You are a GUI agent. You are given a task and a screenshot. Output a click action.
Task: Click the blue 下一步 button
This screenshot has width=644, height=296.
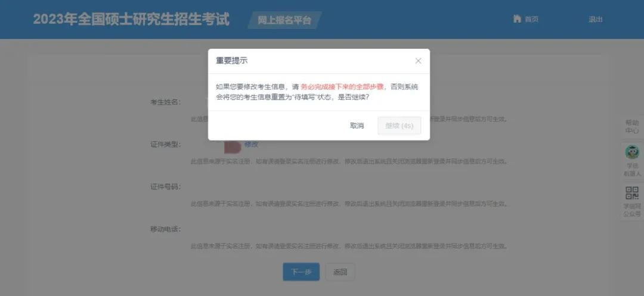[x=301, y=272]
